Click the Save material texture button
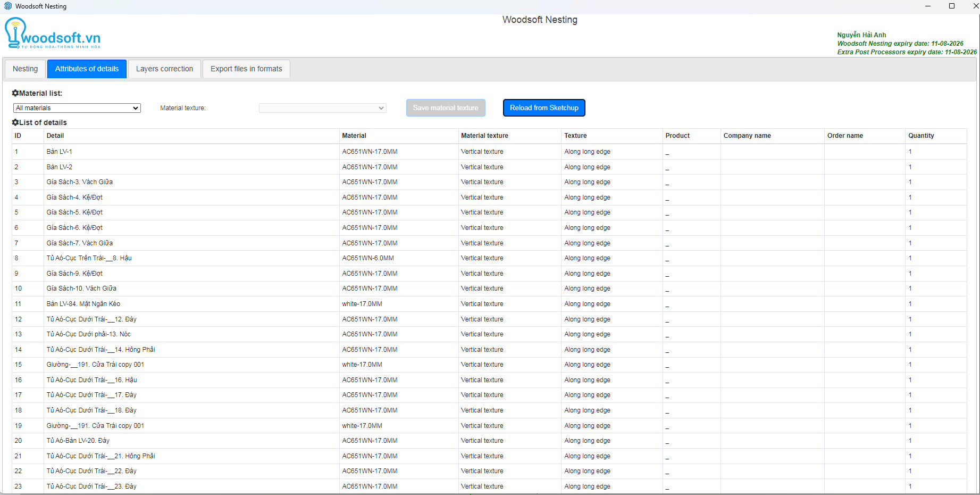The image size is (980, 495). pos(445,108)
